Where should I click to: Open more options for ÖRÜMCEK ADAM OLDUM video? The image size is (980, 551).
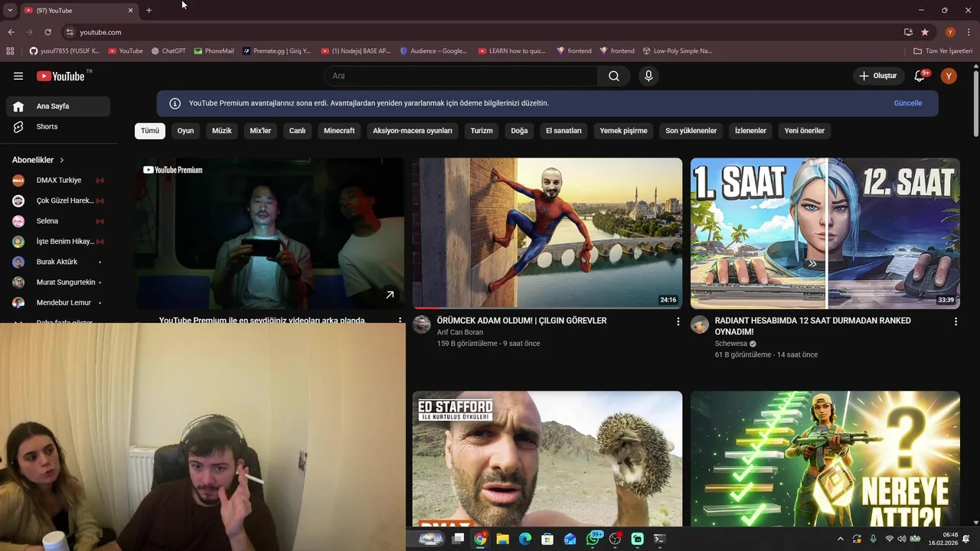click(678, 321)
